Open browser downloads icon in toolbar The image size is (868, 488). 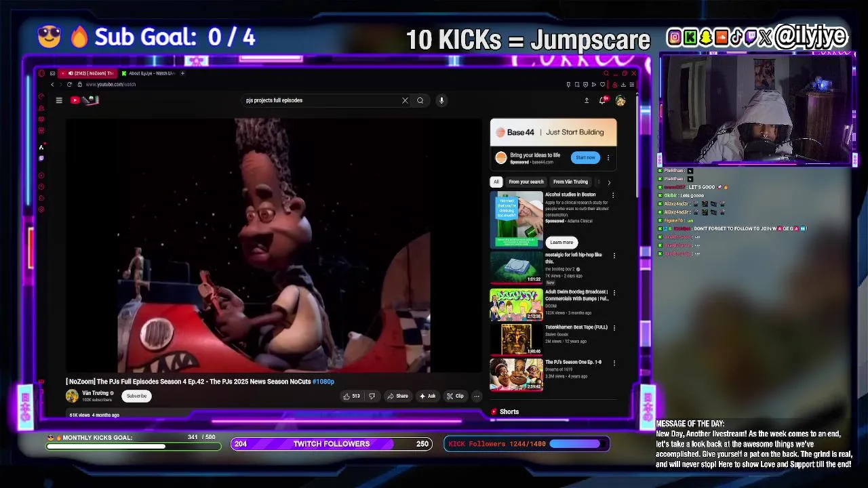click(x=623, y=85)
